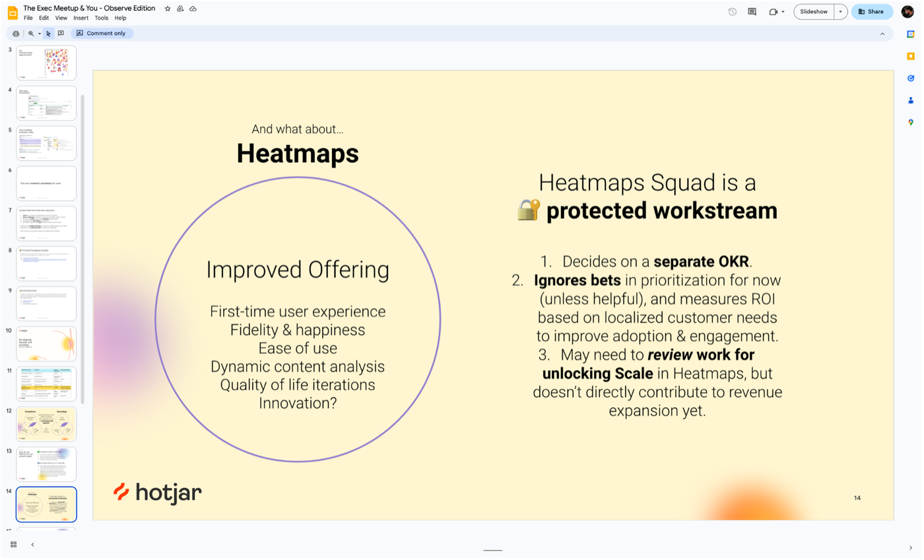Open the Edit menu
This screenshot has width=924, height=560.
(44, 18)
